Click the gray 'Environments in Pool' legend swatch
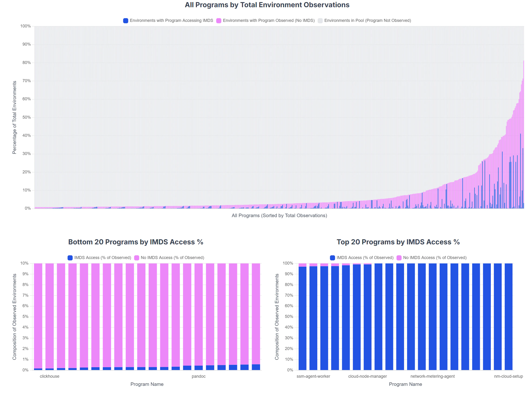Image resolution: width=532 pixels, height=394 pixels. [320, 21]
